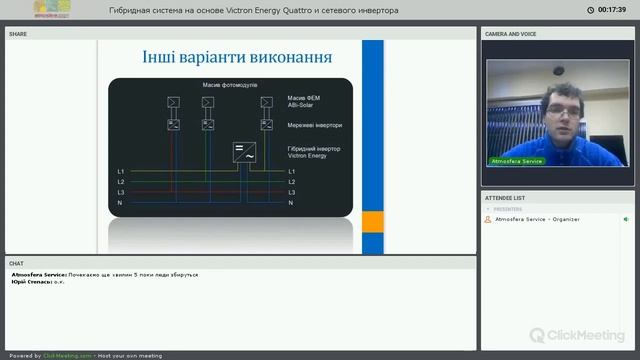The width and height of the screenshot is (640, 360).
Task: Click the Гібридний інвертор Victron Energy label
Action: point(314,152)
